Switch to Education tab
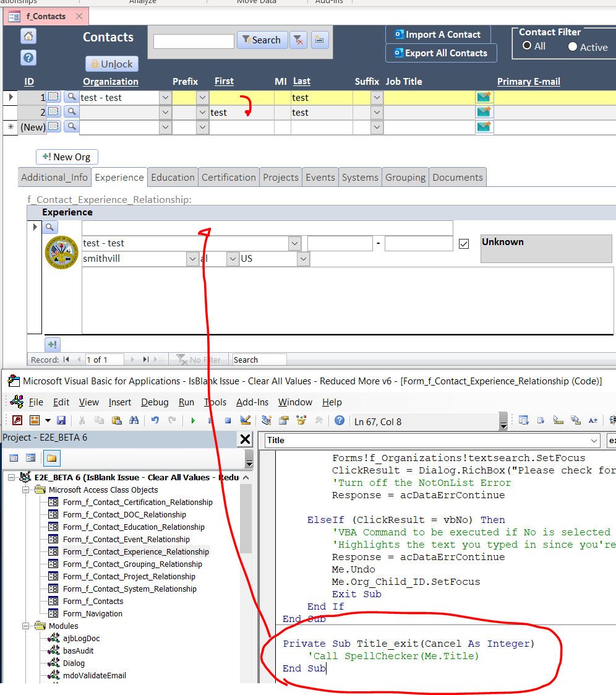The image size is (616, 695). point(173,177)
